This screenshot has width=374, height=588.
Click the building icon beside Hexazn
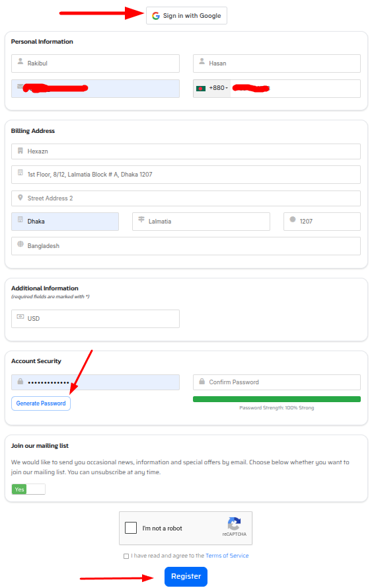coord(20,151)
